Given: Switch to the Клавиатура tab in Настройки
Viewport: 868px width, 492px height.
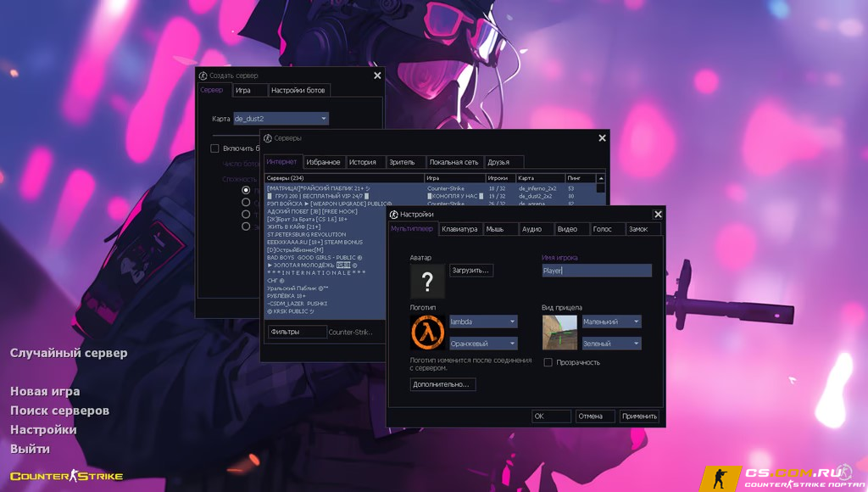Looking at the screenshot, I should point(459,229).
